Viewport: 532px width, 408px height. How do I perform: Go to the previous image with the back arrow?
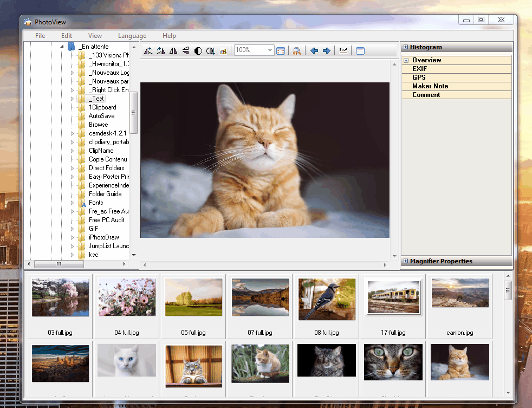click(315, 50)
